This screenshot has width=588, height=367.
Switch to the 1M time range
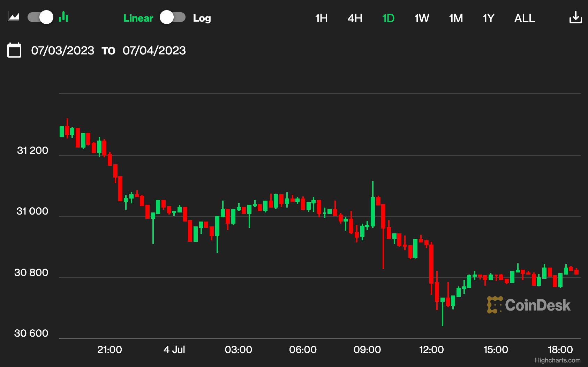(456, 18)
